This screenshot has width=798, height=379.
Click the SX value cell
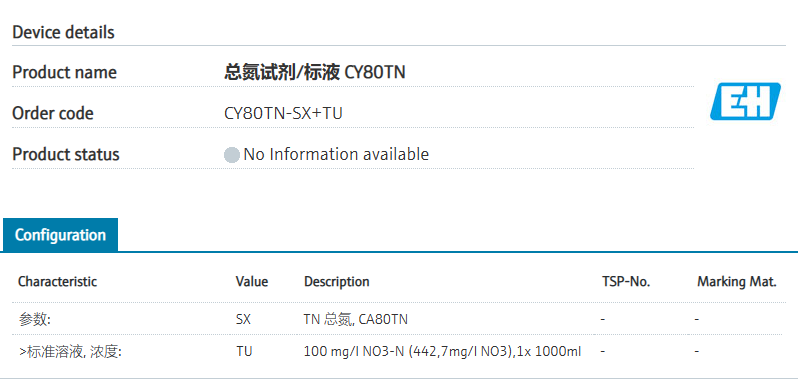[x=243, y=319]
